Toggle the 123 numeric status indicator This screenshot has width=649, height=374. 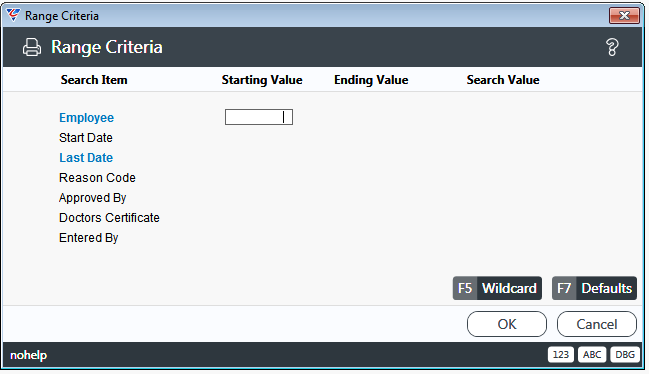point(561,355)
